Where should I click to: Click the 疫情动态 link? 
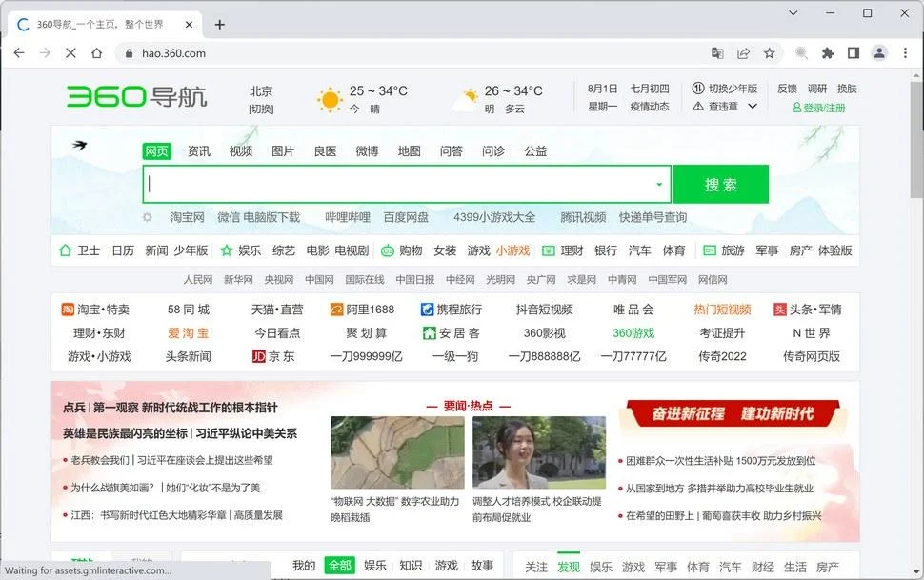click(650, 107)
